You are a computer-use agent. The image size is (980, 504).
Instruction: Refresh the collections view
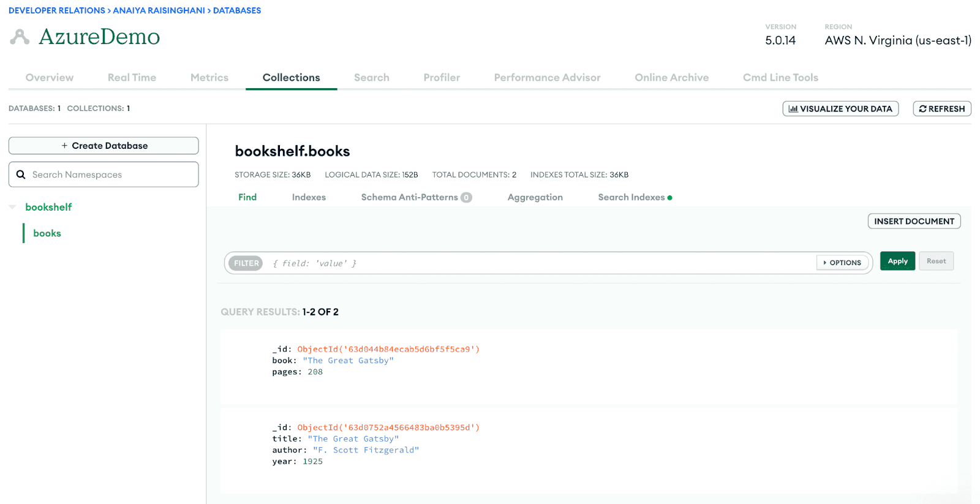[x=941, y=109]
